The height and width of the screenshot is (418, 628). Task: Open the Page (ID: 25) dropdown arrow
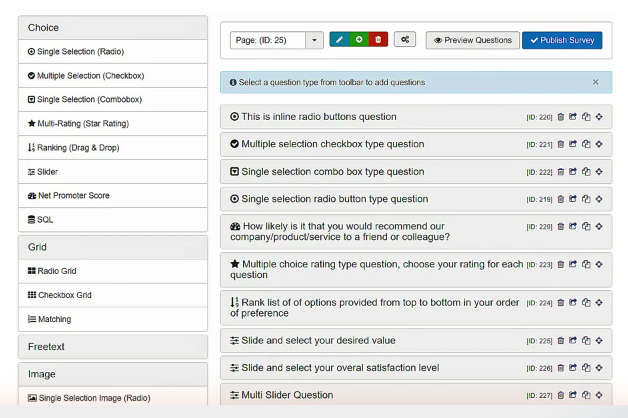point(314,40)
